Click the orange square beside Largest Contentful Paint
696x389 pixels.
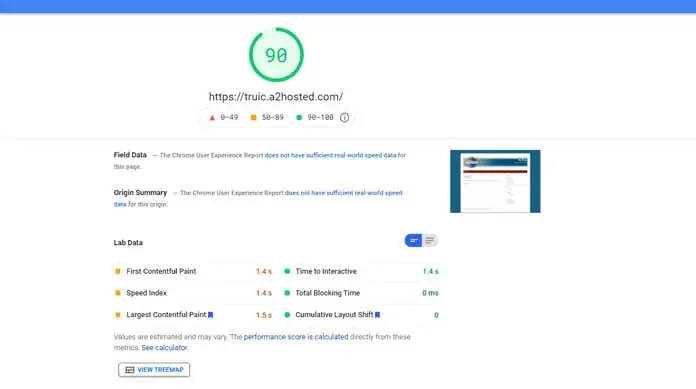(118, 315)
